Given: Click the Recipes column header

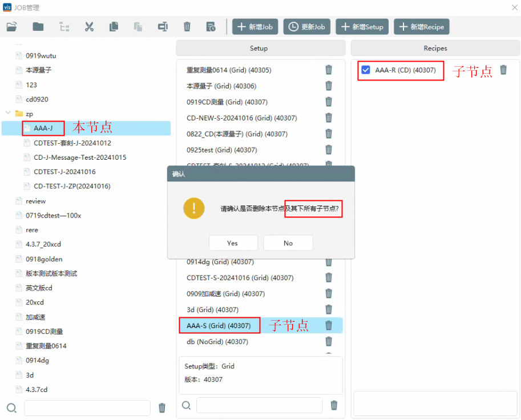Looking at the screenshot, I should (x=435, y=48).
